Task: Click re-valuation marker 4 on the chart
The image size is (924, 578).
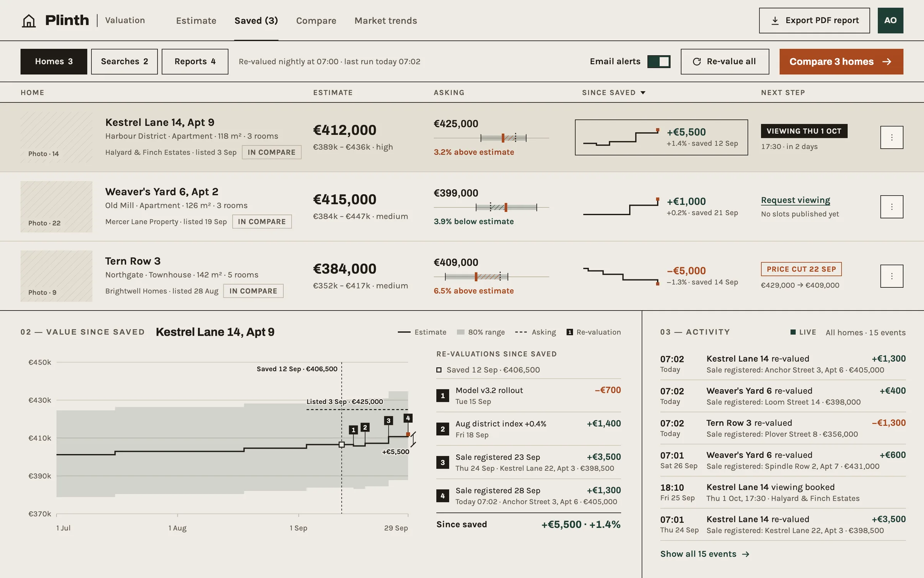Action: [408, 418]
